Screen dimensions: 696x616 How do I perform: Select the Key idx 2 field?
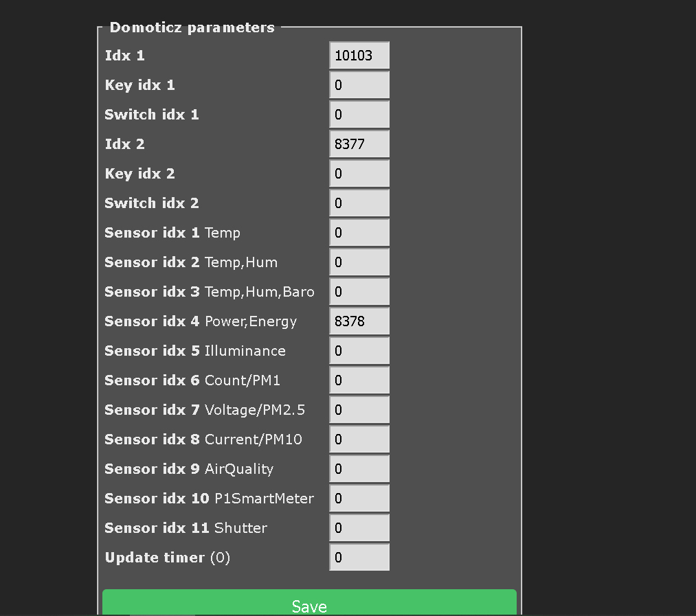[x=359, y=173]
